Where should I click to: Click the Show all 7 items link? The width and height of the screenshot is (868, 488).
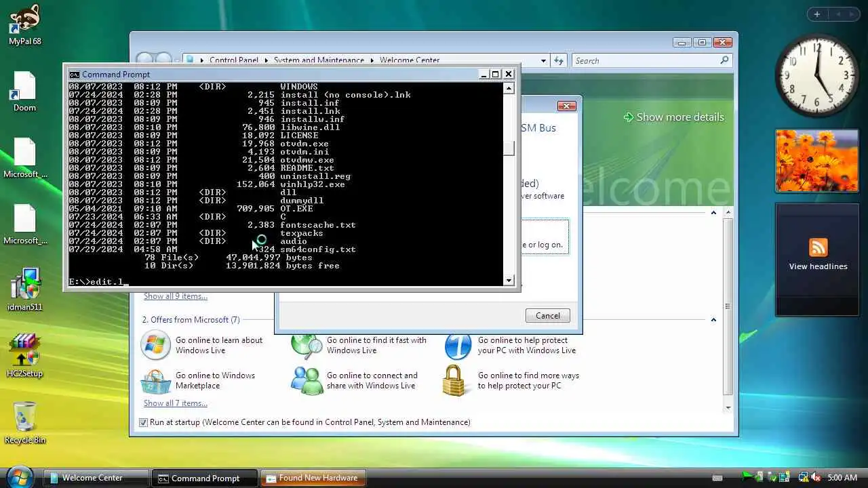(176, 403)
